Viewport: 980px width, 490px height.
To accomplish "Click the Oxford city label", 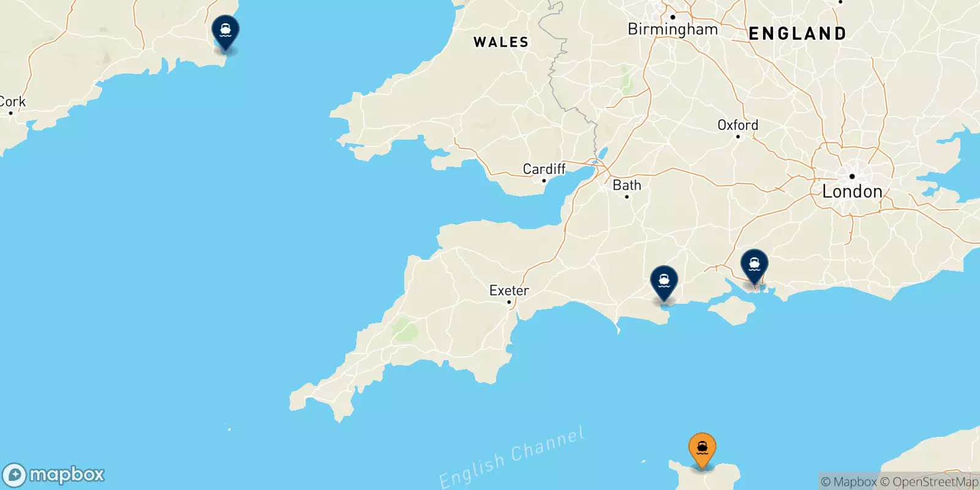I will (x=737, y=125).
